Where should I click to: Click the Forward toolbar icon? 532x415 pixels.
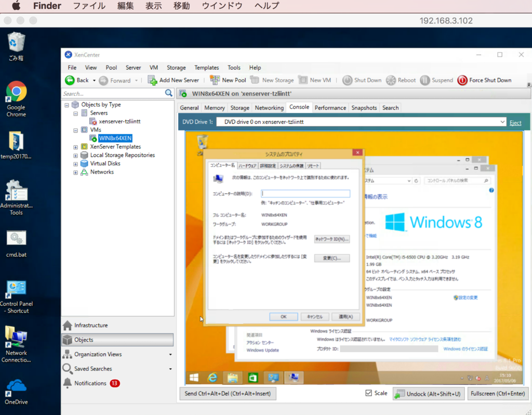(103, 81)
